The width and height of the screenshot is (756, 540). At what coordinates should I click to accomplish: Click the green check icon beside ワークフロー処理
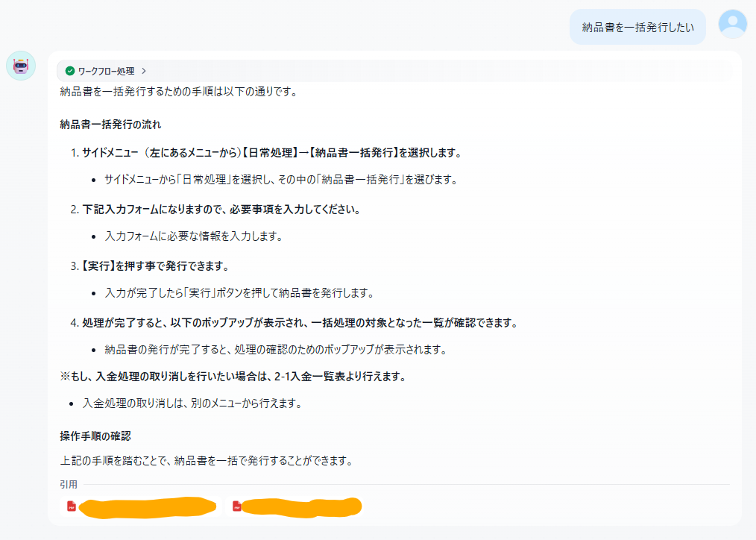click(70, 71)
